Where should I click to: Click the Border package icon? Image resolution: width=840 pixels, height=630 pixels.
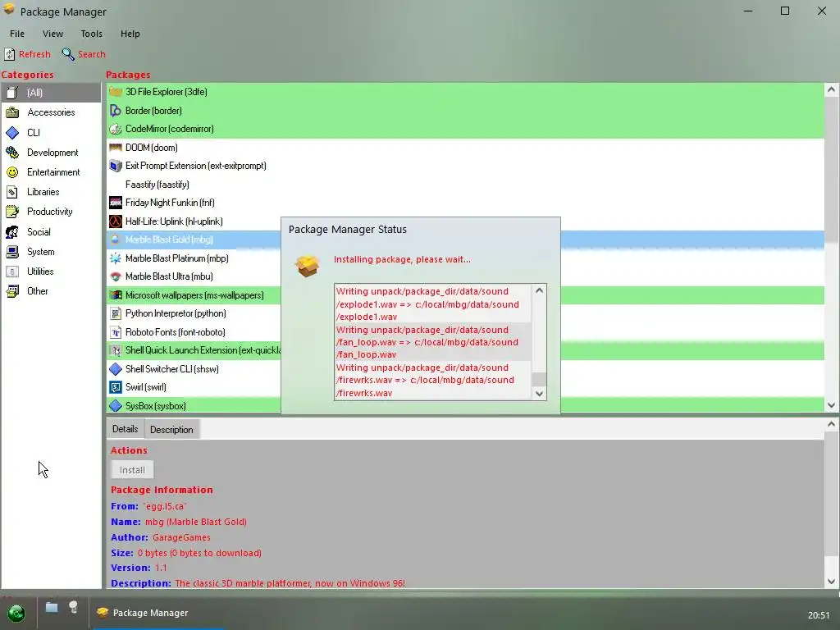point(116,111)
